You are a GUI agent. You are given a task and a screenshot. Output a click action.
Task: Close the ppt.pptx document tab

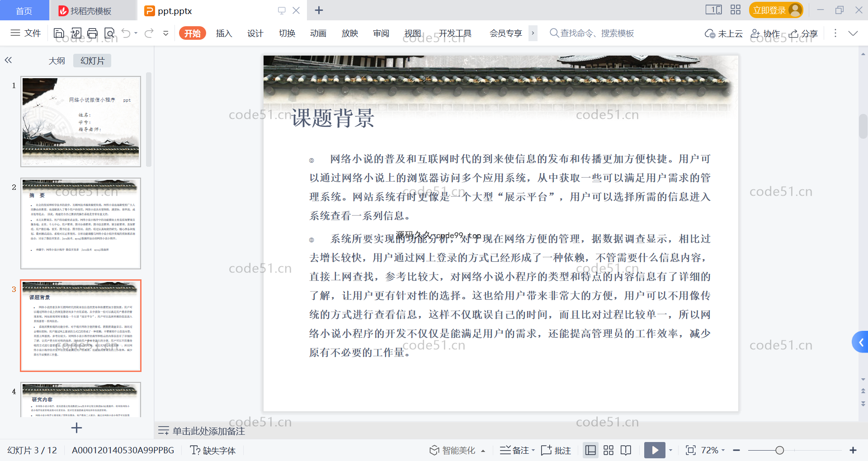tap(296, 10)
